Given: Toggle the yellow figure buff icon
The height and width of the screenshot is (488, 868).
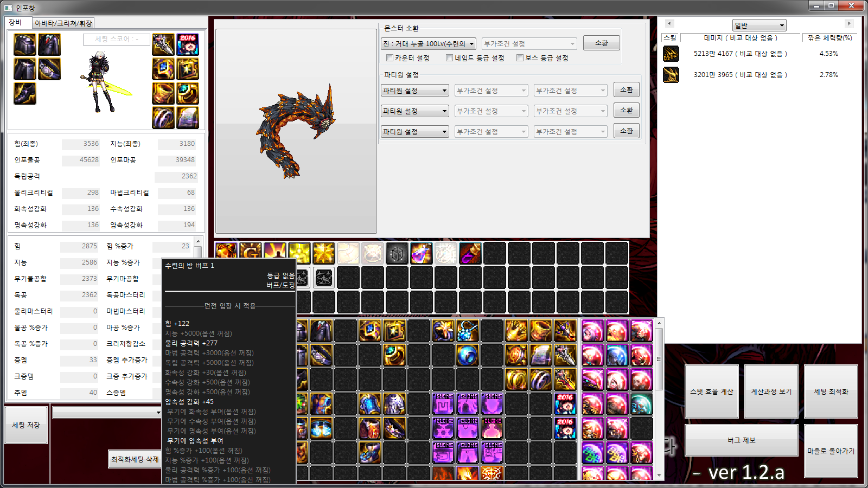Looking at the screenshot, I should point(299,253).
